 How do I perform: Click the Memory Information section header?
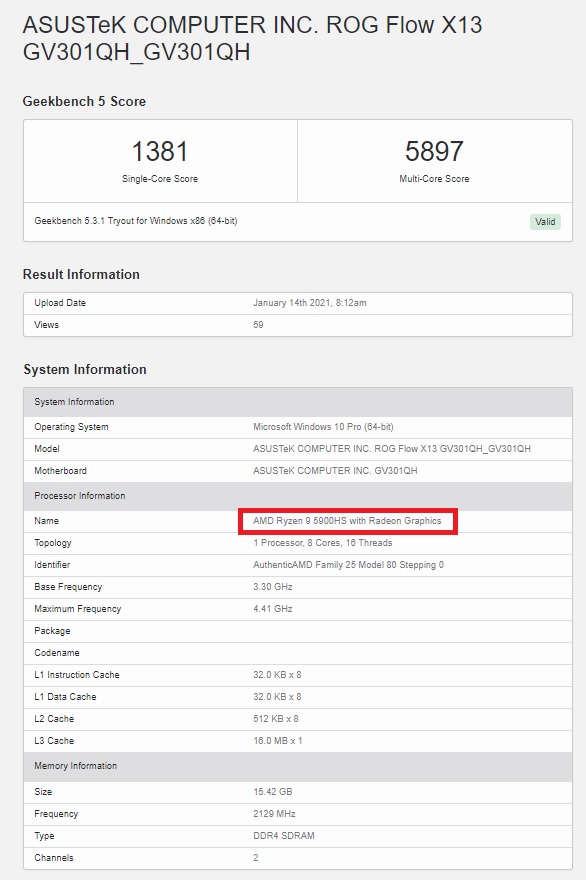[298, 766]
